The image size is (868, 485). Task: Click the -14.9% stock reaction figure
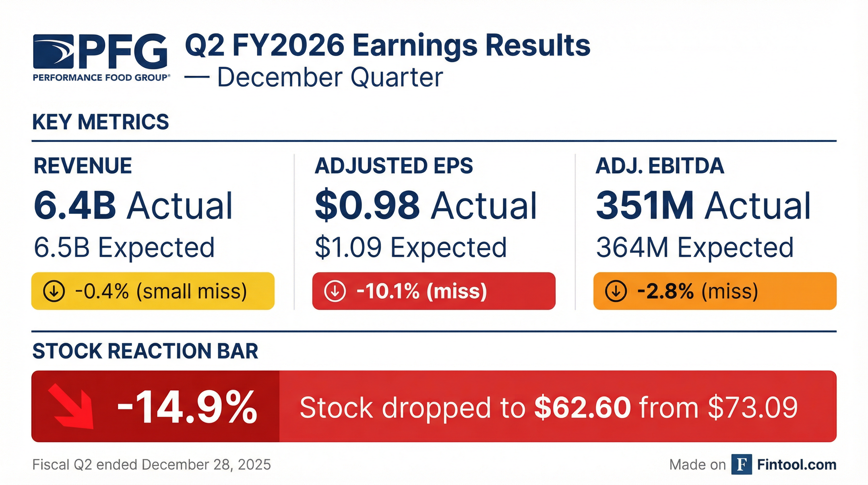(x=187, y=407)
